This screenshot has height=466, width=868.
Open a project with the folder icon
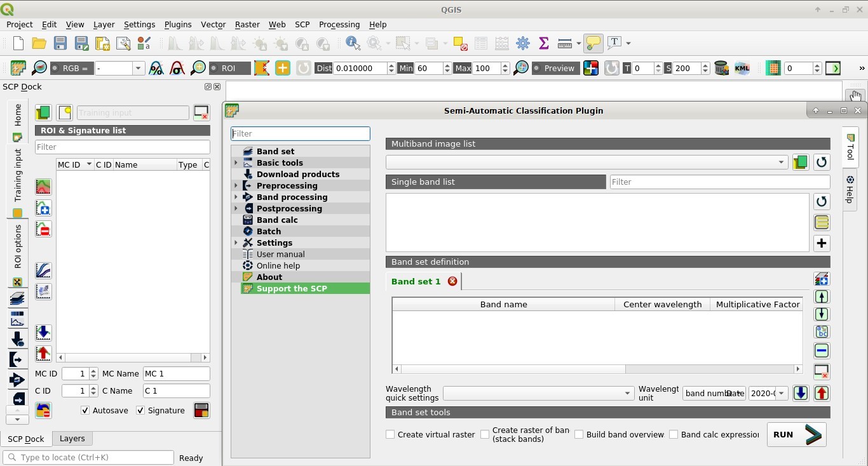coord(39,43)
